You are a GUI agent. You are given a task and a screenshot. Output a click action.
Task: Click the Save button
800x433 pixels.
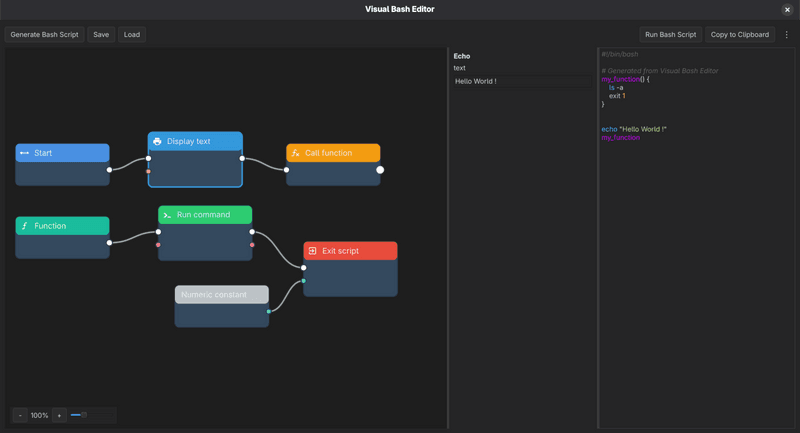(101, 35)
